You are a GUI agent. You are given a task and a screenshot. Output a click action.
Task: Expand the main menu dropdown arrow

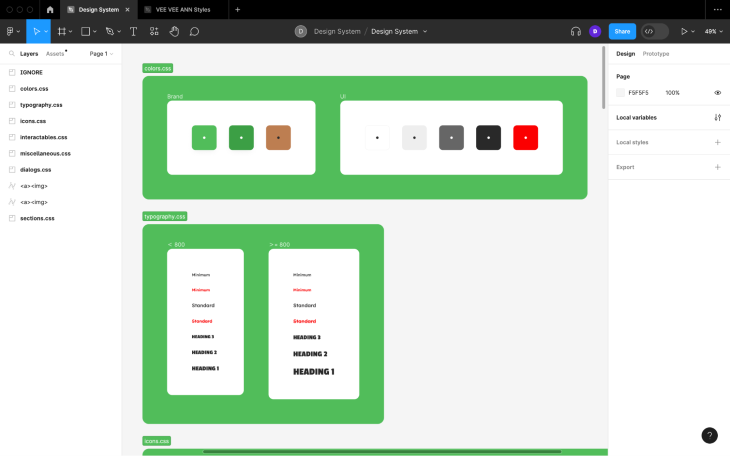pyautogui.click(x=18, y=31)
